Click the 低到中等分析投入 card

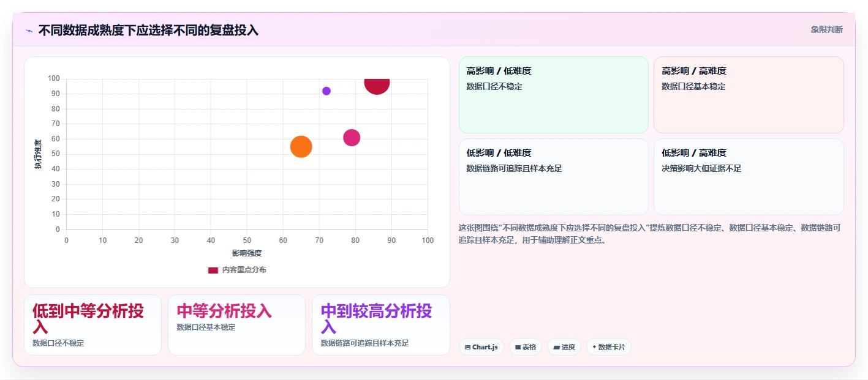[x=92, y=325]
